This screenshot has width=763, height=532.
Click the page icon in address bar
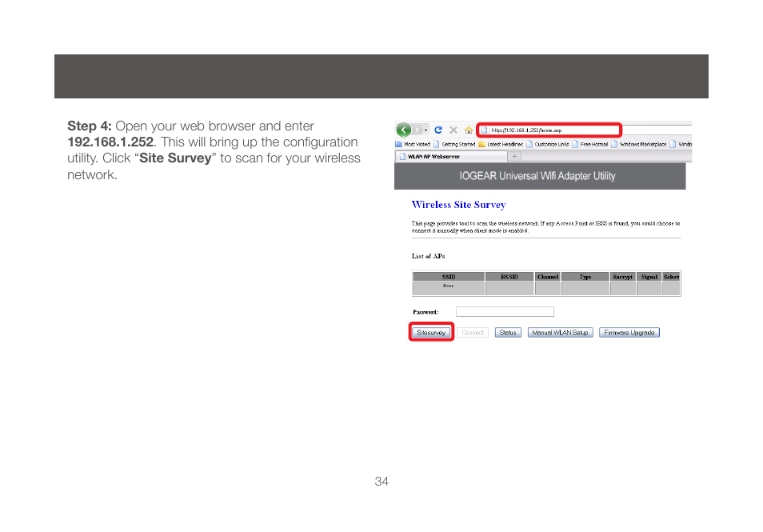point(484,130)
